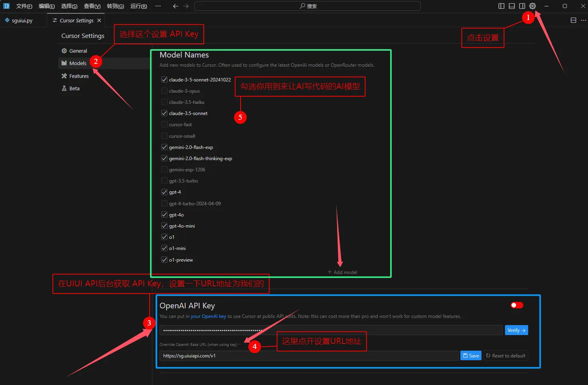Open the title bar overflow menu (…)
Screen dimensions: 588x385
point(158,6)
